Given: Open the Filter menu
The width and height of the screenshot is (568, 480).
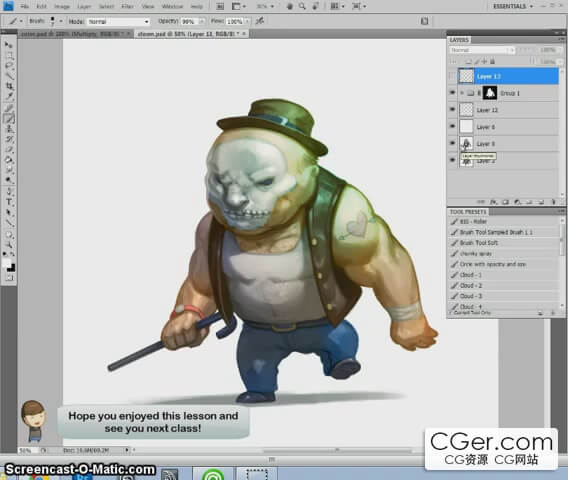Looking at the screenshot, I should pyautogui.click(x=128, y=6).
